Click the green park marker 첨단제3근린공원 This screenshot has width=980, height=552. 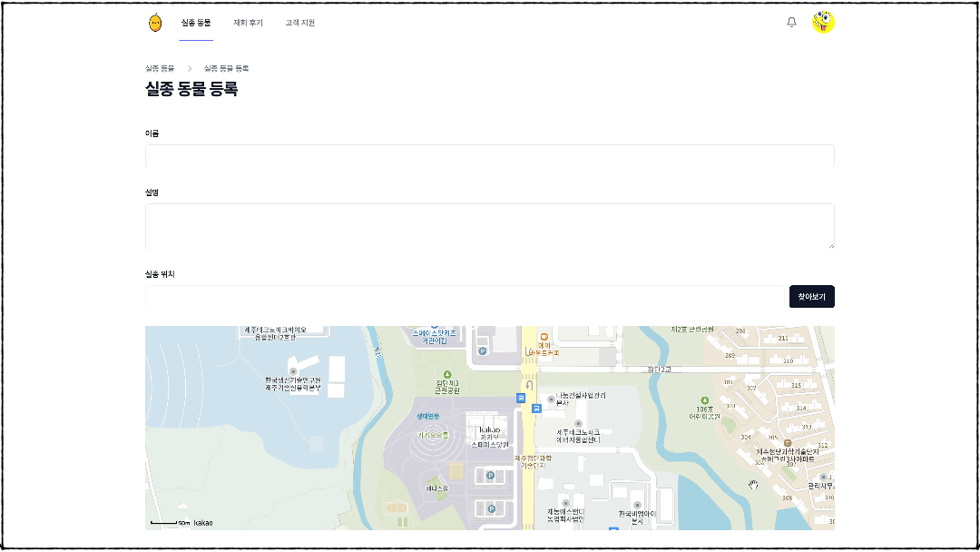(446, 374)
